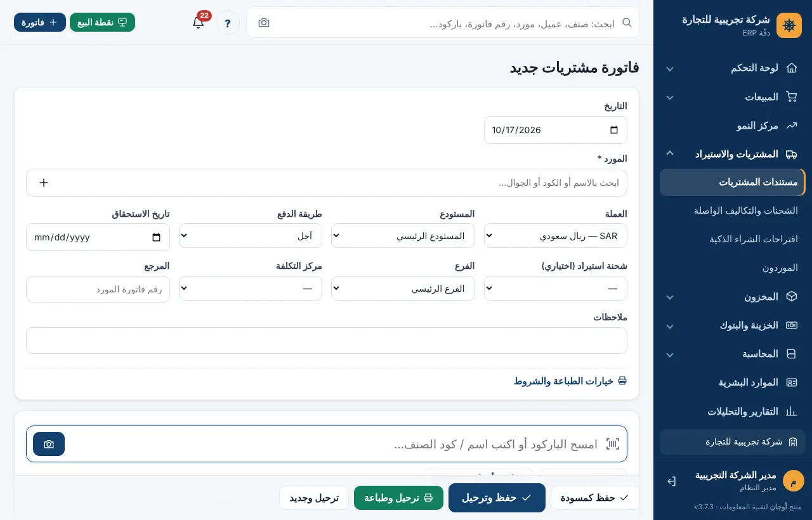Expand the المبيعات sidebar section
Image resolution: width=812 pixels, height=520 pixels.
click(733, 97)
